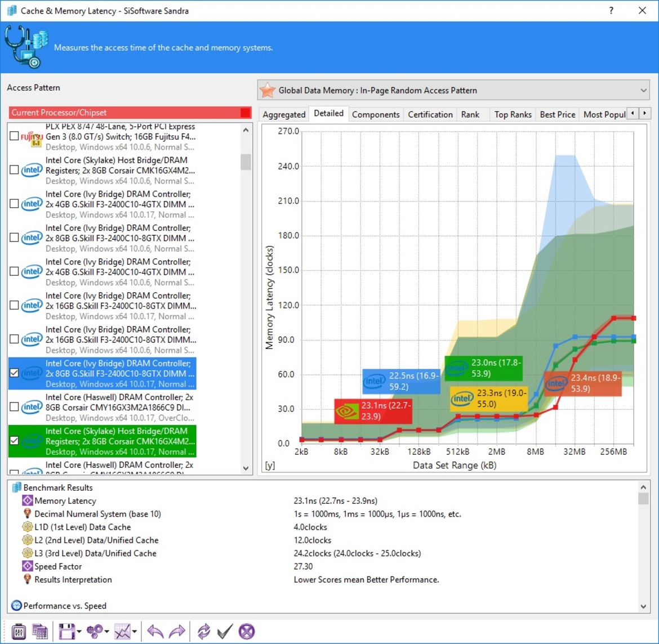Tick Ivy Bridge 2x 8GB 10.0.6 checkbox
Image resolution: width=659 pixels, height=644 pixels.
click(x=14, y=238)
